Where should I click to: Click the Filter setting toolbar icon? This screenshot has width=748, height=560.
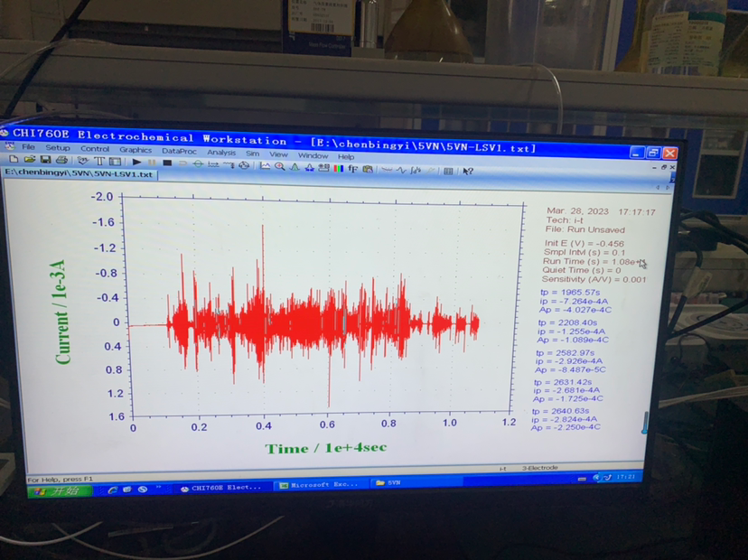(x=229, y=165)
